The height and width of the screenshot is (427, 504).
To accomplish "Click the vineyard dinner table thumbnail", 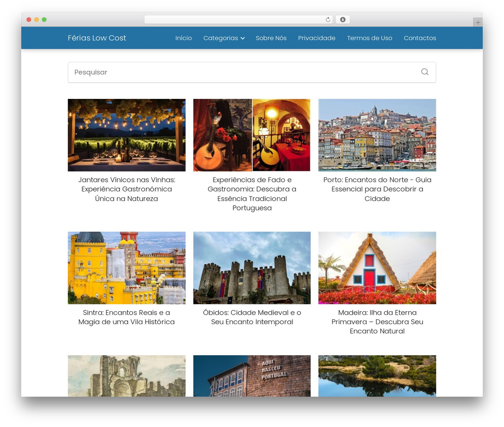I will (126, 135).
